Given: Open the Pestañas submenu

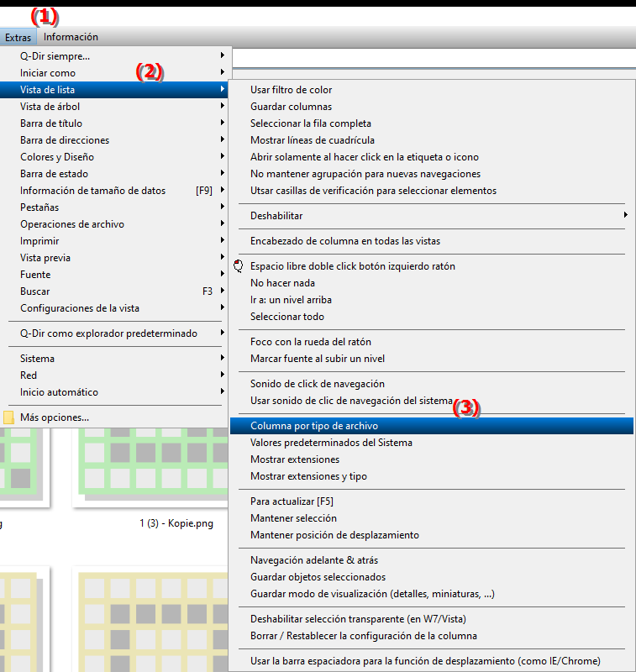Looking at the screenshot, I should tap(114, 207).
